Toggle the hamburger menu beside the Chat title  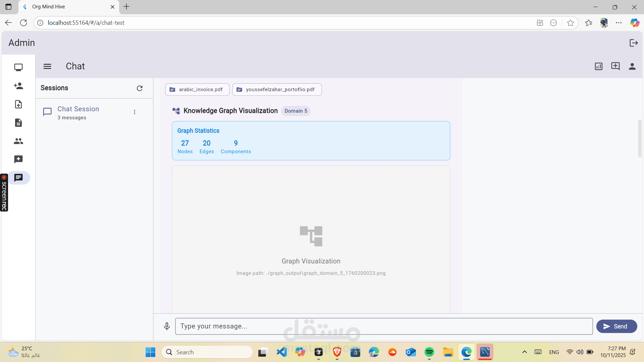tap(47, 66)
